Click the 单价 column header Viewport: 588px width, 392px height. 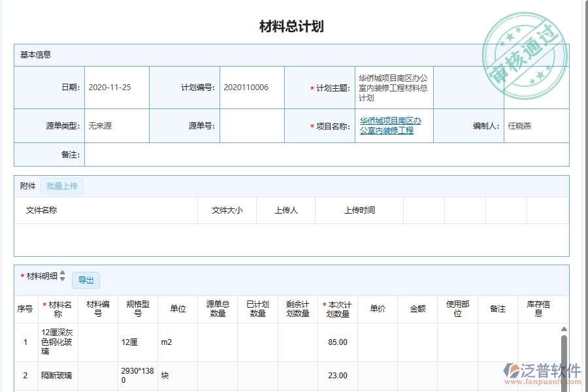click(378, 309)
